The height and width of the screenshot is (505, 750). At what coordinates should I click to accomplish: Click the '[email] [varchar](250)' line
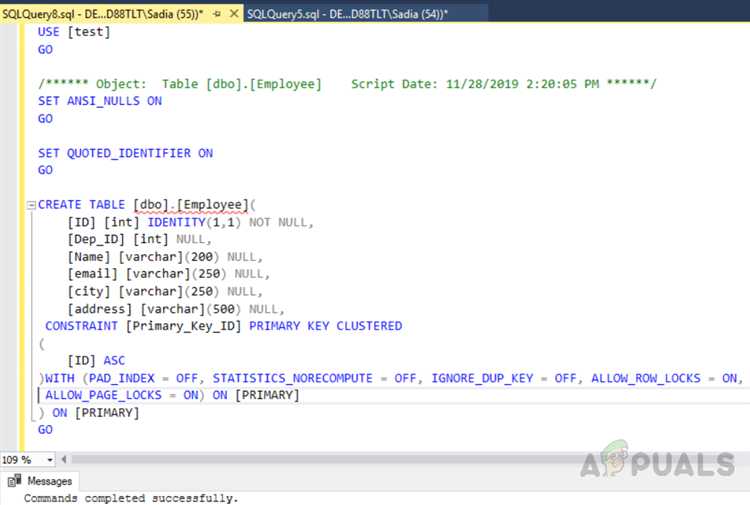click(x=169, y=274)
